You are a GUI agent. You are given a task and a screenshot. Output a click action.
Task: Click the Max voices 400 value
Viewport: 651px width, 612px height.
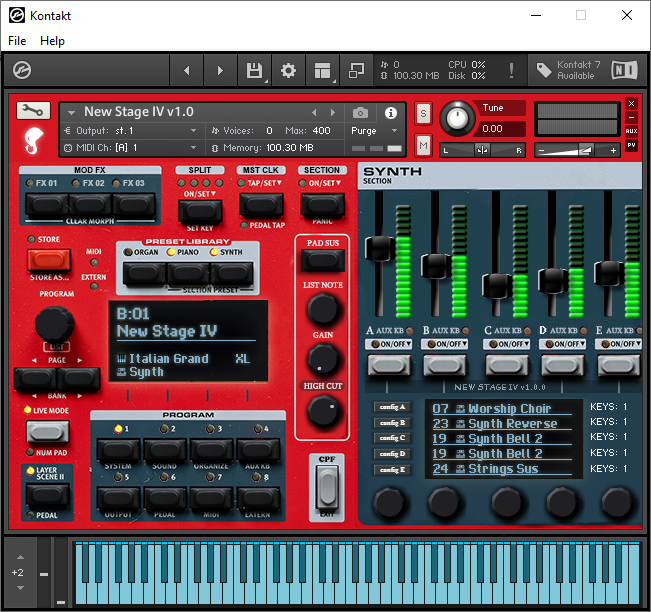[321, 131]
